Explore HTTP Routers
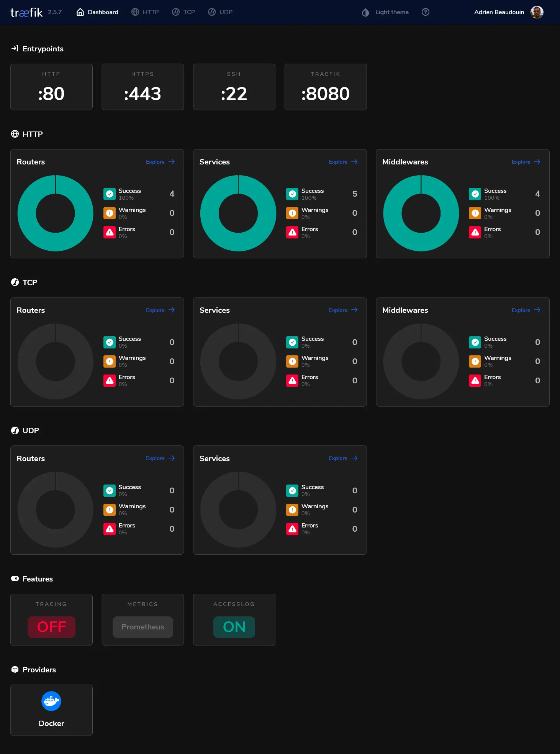 [160, 162]
